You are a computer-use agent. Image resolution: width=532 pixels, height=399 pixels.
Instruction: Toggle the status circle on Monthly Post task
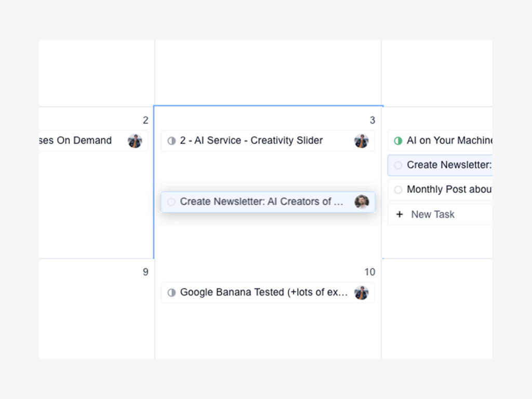(398, 190)
